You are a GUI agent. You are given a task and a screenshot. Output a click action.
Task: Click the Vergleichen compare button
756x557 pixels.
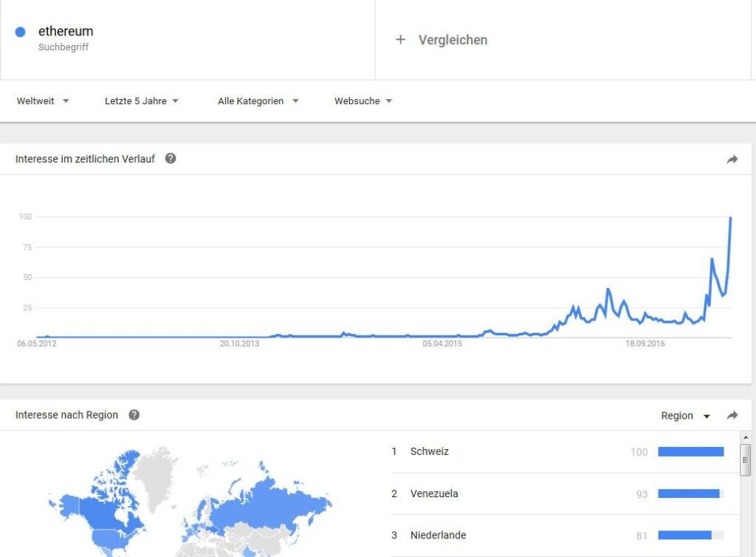coord(441,40)
